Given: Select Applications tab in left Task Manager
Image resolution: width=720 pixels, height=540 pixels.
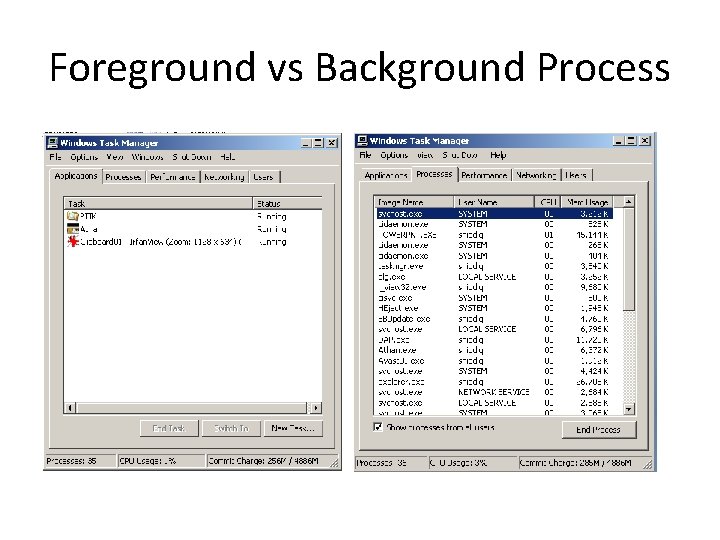Looking at the screenshot, I should [x=76, y=176].
